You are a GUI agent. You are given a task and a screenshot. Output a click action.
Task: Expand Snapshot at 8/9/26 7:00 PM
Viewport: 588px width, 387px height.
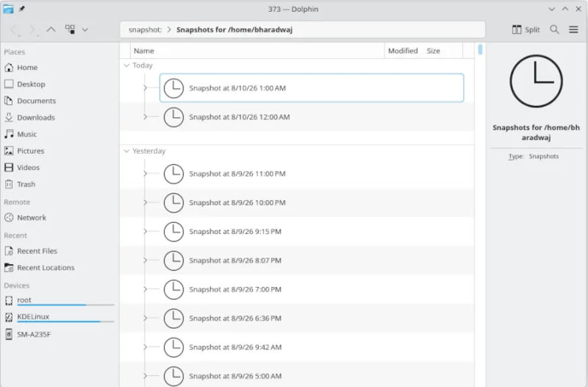pos(145,289)
